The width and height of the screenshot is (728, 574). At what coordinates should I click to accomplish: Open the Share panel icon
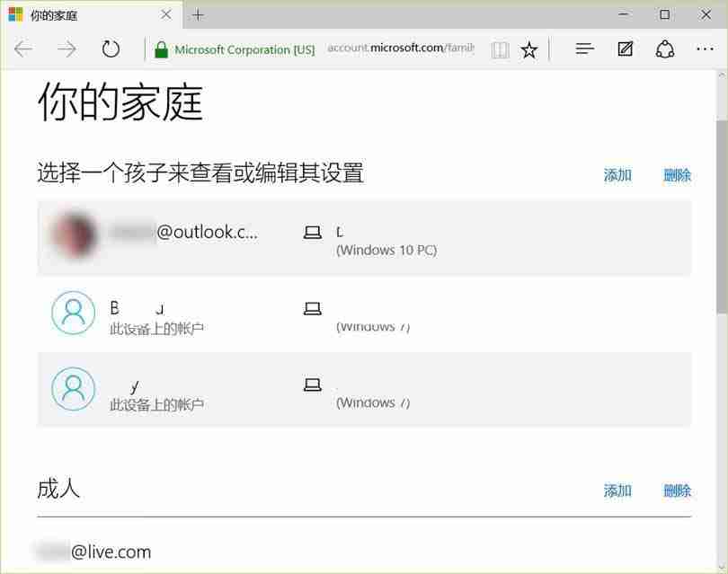tap(664, 49)
